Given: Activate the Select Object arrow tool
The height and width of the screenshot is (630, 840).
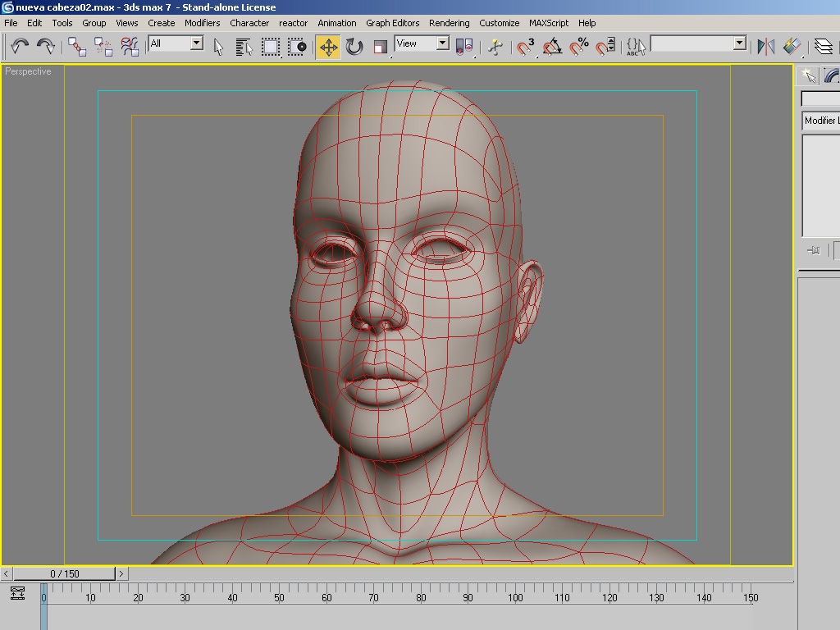Looking at the screenshot, I should [x=219, y=47].
